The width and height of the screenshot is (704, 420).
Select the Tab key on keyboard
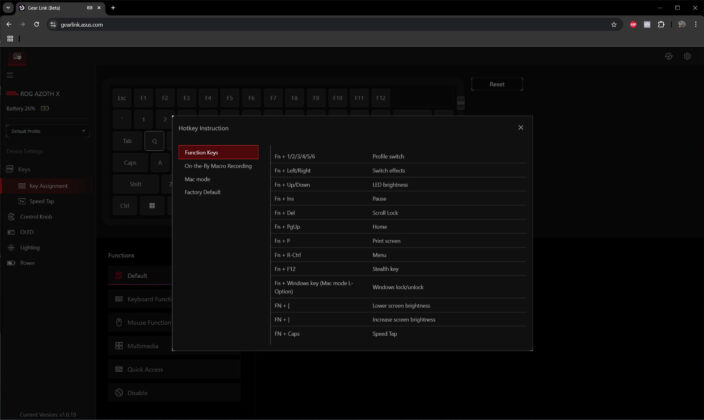128,141
